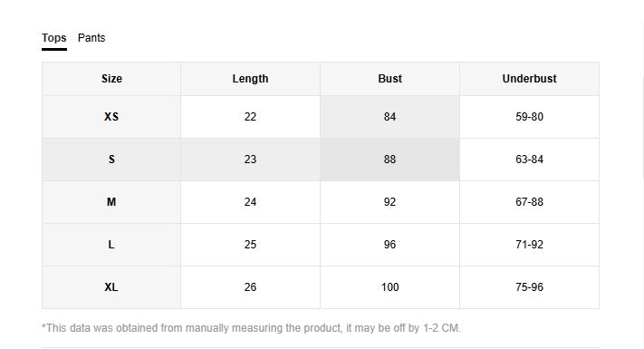The height and width of the screenshot is (349, 644).
Task: Select the XL size row label
Action: click(111, 287)
